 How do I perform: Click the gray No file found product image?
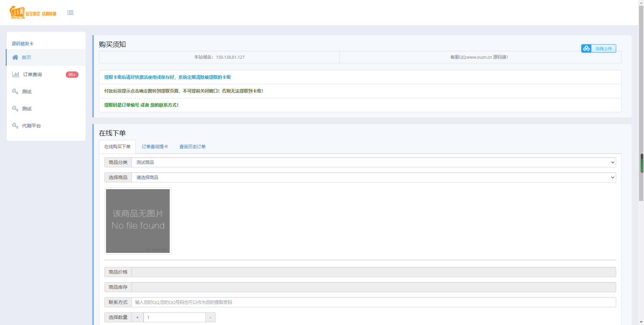[x=138, y=221]
